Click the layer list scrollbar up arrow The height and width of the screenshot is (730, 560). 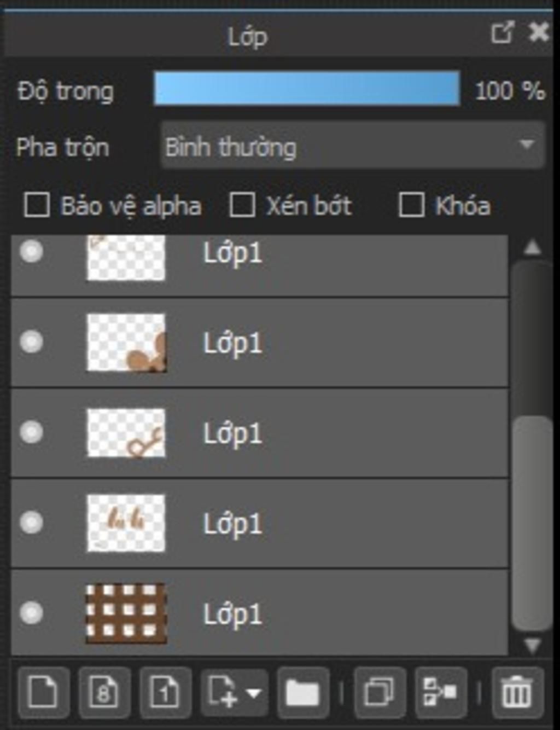pos(533,248)
